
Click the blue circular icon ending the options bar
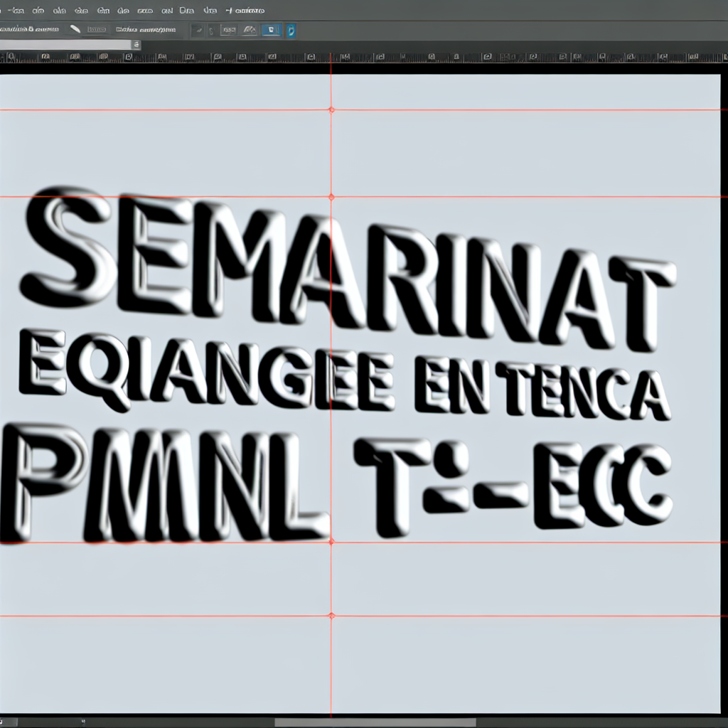[290, 31]
